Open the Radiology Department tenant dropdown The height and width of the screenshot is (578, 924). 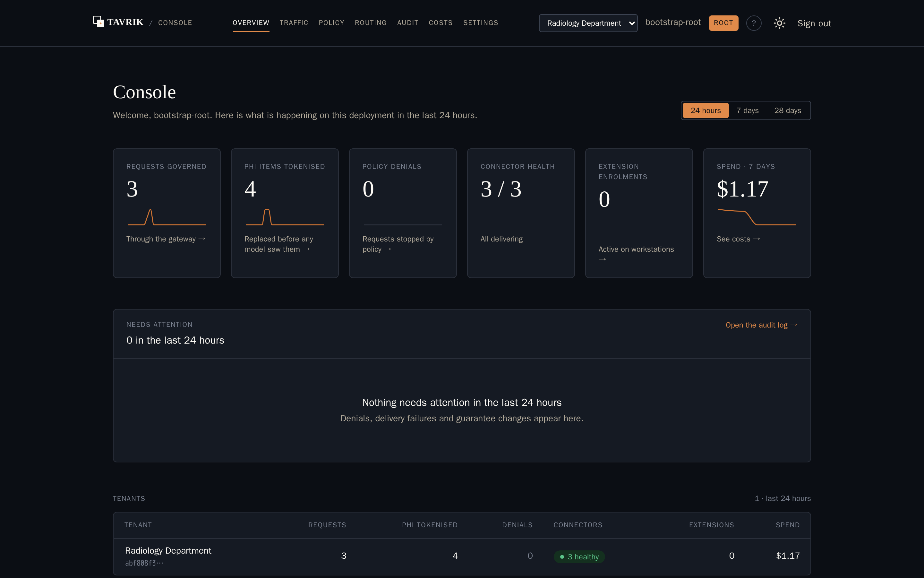click(x=588, y=23)
